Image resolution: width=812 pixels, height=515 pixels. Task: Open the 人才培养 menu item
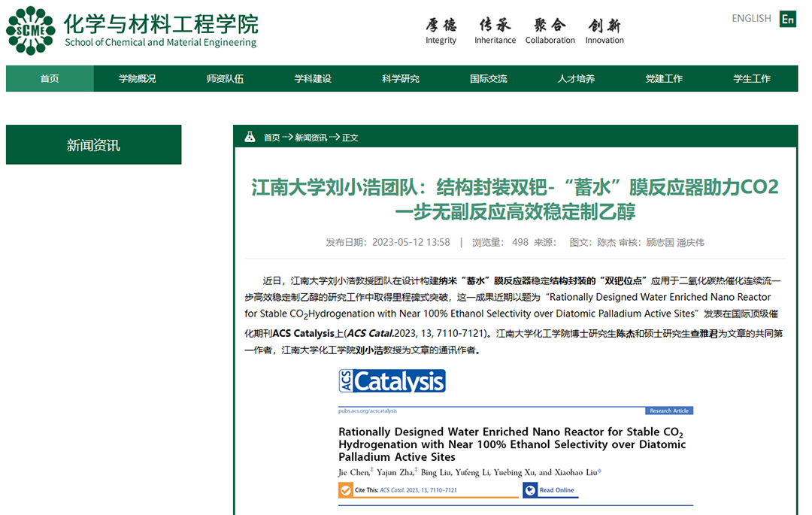(x=576, y=79)
